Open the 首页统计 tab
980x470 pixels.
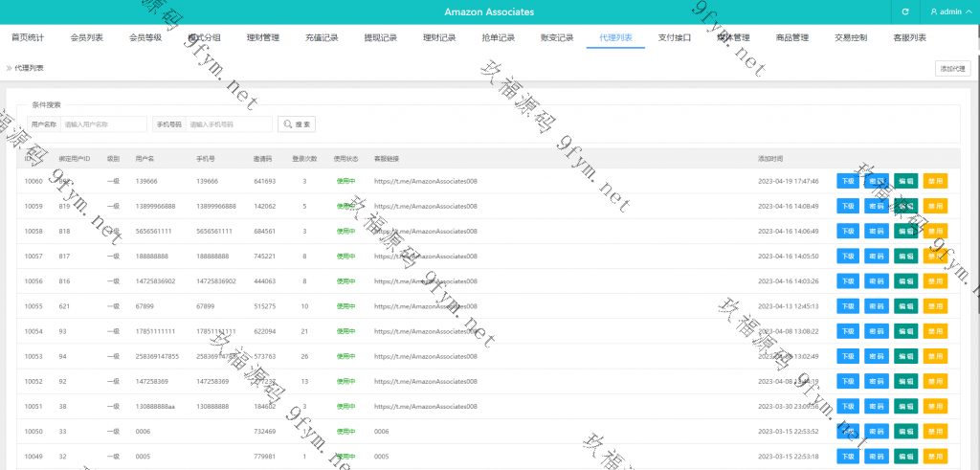coord(28,37)
